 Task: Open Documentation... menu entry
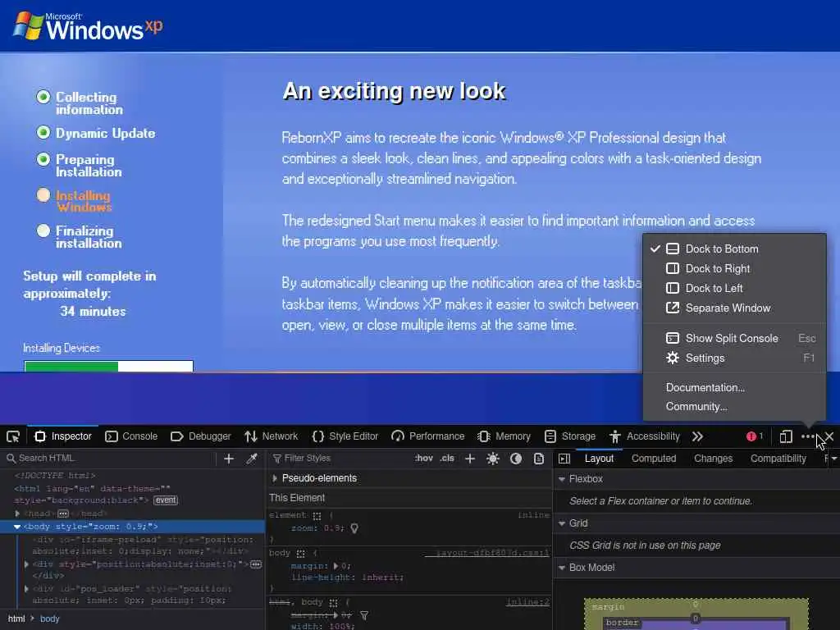click(734, 387)
